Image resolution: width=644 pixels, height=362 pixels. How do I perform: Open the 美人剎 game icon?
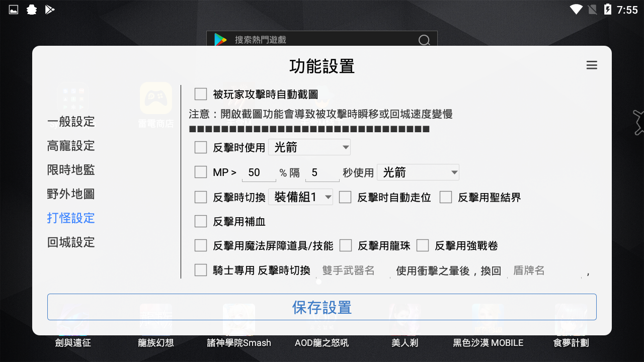point(405,320)
